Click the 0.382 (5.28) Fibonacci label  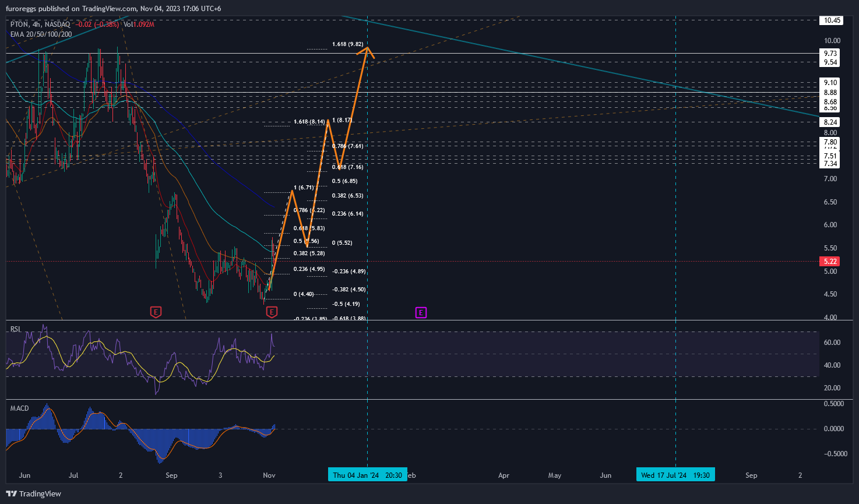(x=309, y=253)
